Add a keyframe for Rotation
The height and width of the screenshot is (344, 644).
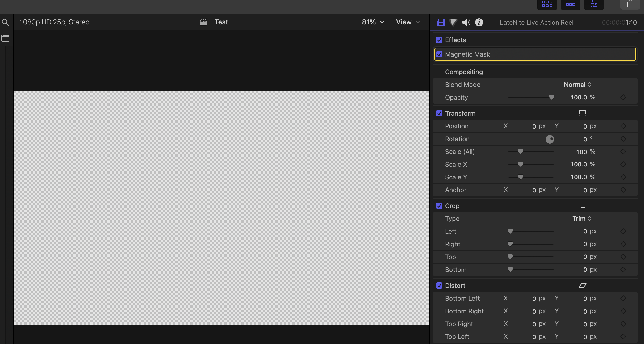(623, 139)
